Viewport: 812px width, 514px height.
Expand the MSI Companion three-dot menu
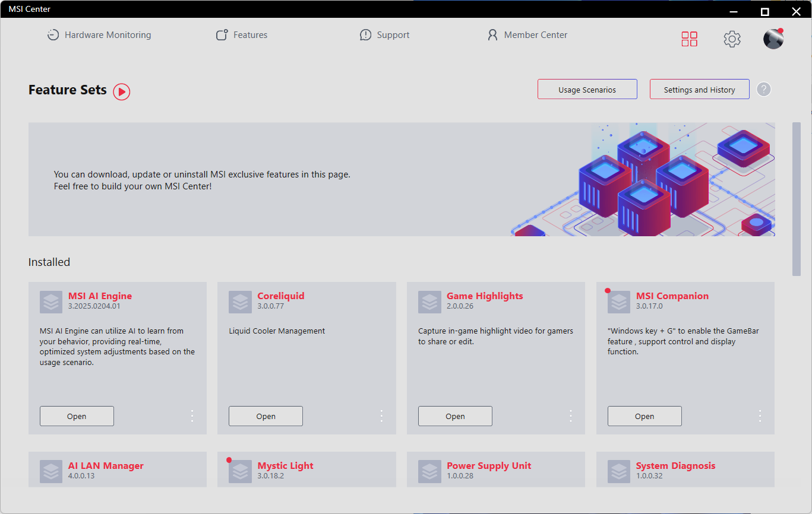[x=760, y=416]
